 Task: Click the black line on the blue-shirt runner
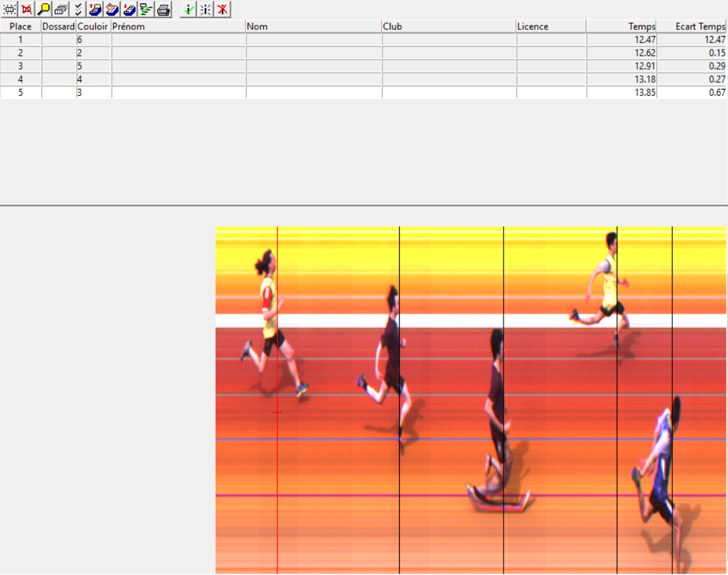pos(672,400)
